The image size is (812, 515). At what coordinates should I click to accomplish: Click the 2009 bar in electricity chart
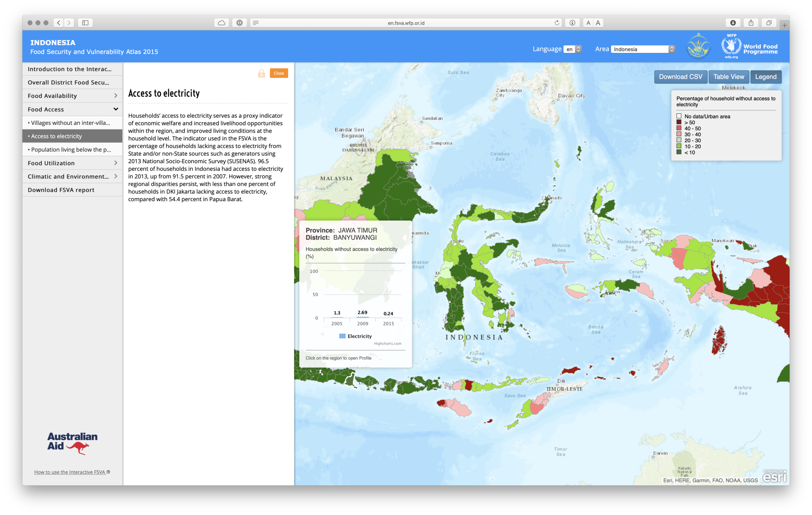[362, 317]
